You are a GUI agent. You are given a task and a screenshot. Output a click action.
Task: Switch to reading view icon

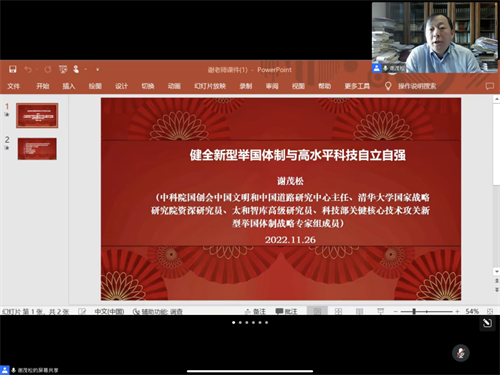(359, 311)
